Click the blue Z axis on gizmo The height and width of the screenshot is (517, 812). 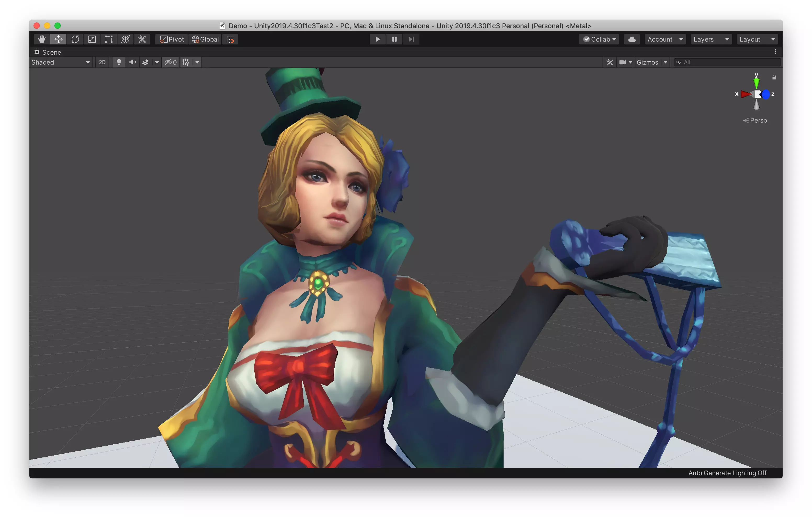click(x=766, y=94)
